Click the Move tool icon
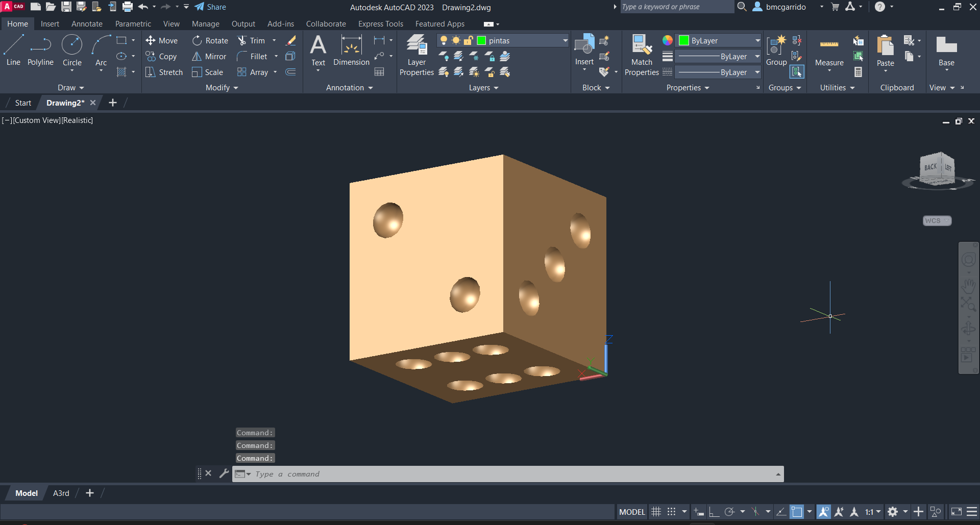This screenshot has height=525, width=980. (x=151, y=40)
